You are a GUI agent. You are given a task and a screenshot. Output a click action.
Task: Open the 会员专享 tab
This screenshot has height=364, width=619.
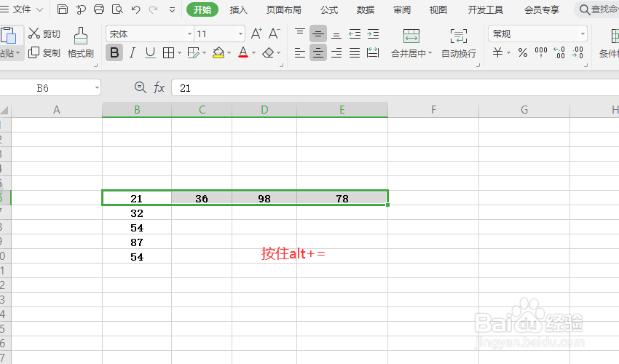click(542, 10)
